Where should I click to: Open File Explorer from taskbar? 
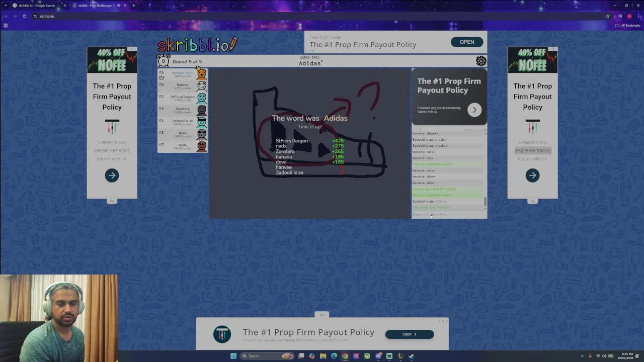(x=323, y=356)
